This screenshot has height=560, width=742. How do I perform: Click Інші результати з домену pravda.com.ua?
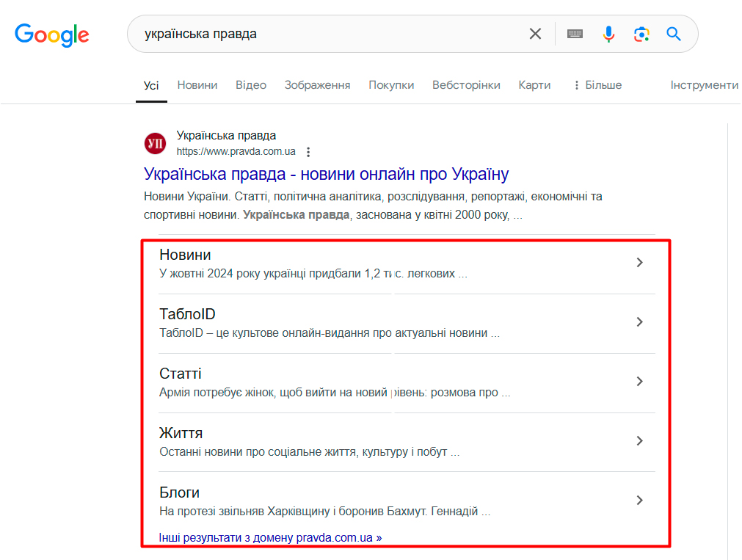(x=270, y=538)
